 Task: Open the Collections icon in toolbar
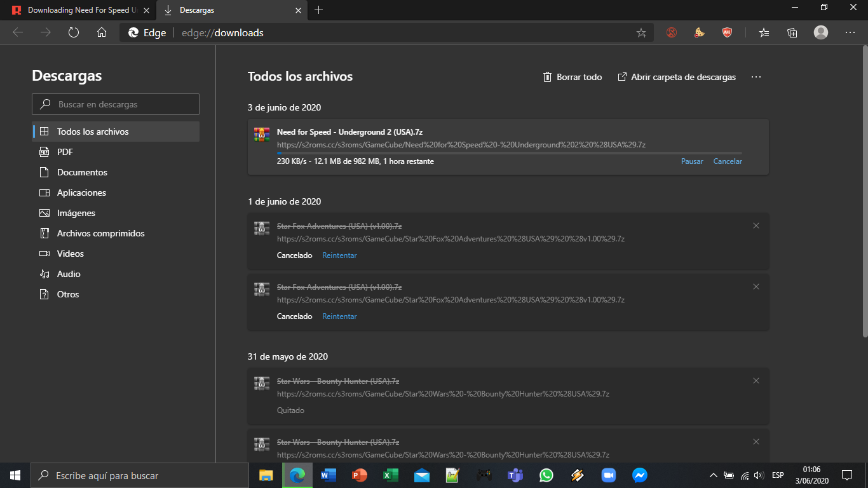[x=792, y=32]
